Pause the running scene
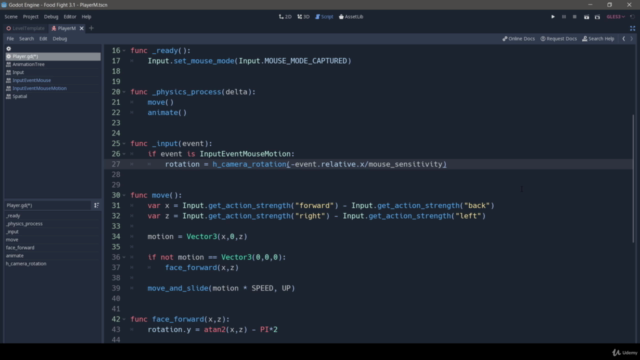 (564, 17)
